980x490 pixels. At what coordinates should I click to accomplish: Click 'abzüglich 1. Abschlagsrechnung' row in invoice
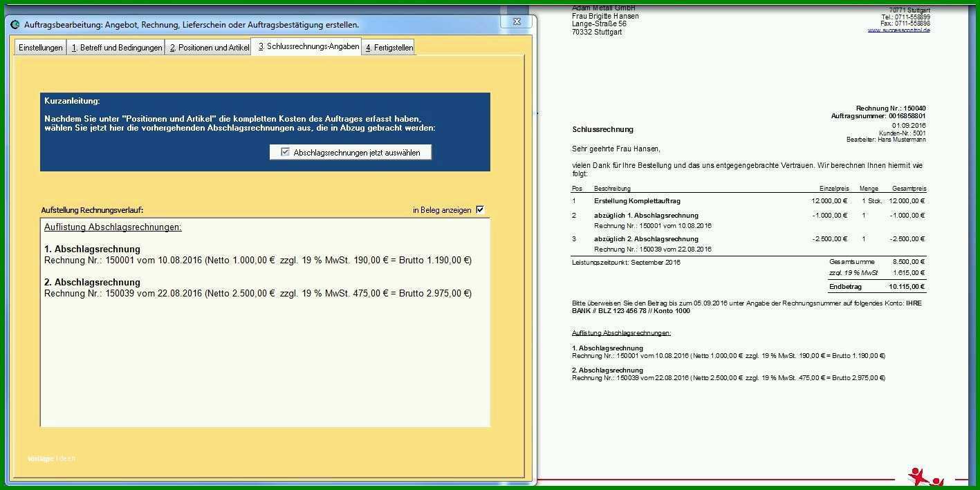646,215
